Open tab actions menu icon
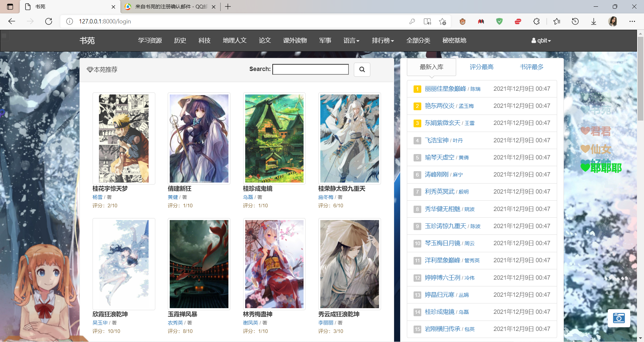 [x=10, y=7]
